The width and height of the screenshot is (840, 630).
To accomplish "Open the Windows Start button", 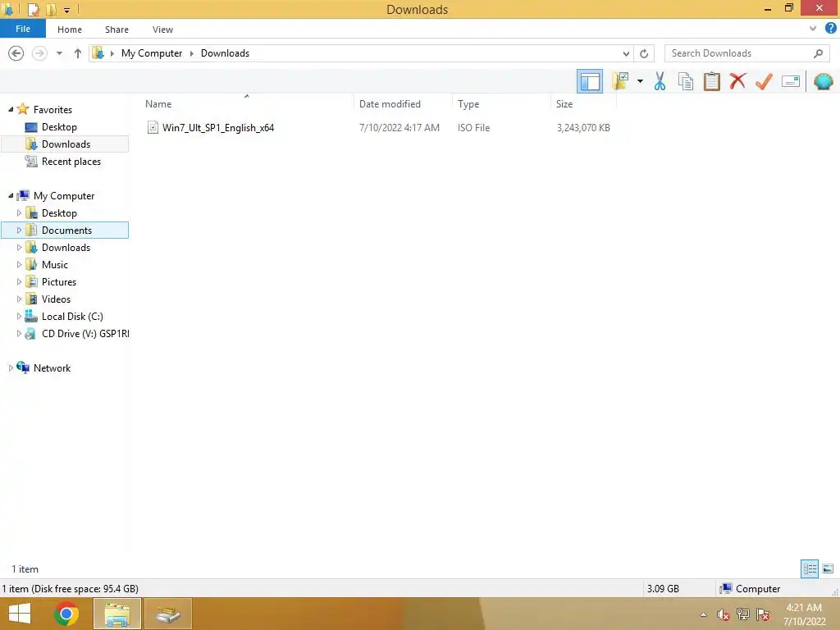I will pyautogui.click(x=20, y=614).
